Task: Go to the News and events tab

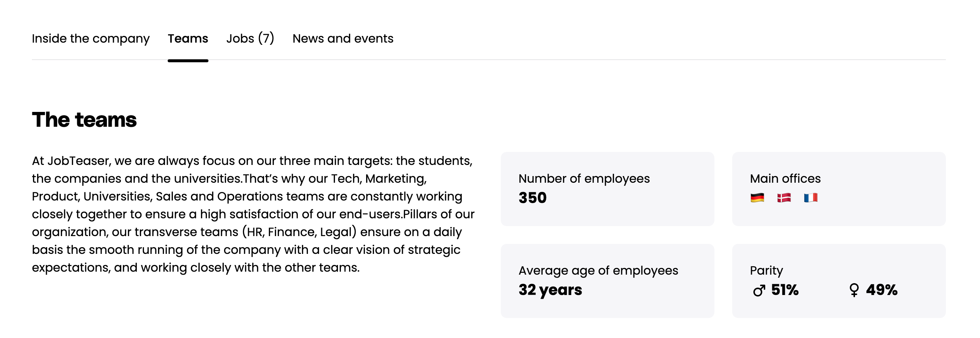Action: (x=343, y=39)
